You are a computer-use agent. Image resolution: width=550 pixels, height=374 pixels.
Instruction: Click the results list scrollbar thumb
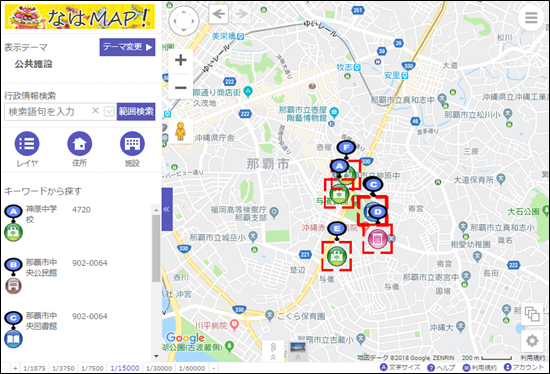click(x=156, y=248)
